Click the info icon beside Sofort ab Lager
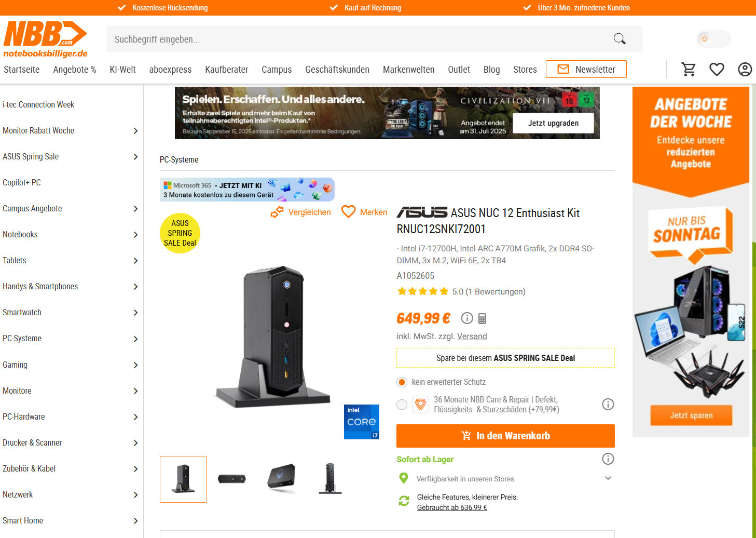 pos(608,459)
